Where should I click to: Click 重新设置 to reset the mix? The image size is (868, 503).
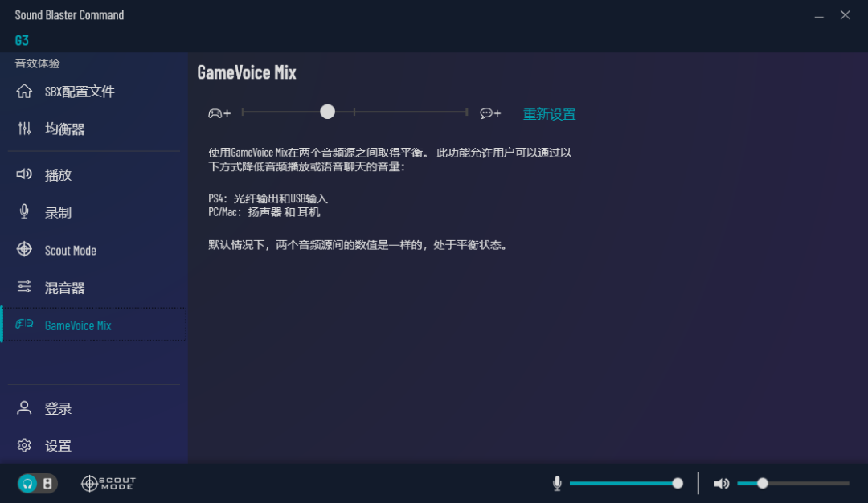pos(549,114)
